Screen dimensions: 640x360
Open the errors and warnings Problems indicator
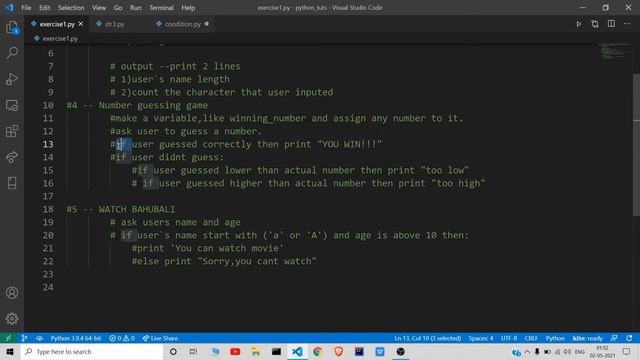[122, 338]
